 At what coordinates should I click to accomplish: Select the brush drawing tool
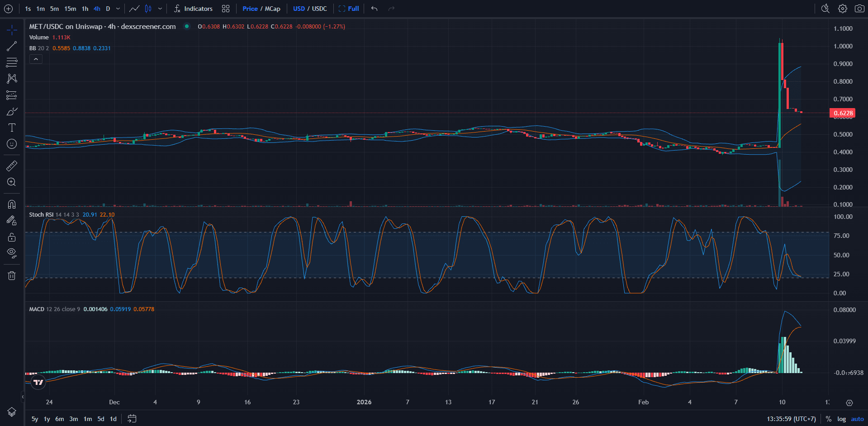point(11,111)
